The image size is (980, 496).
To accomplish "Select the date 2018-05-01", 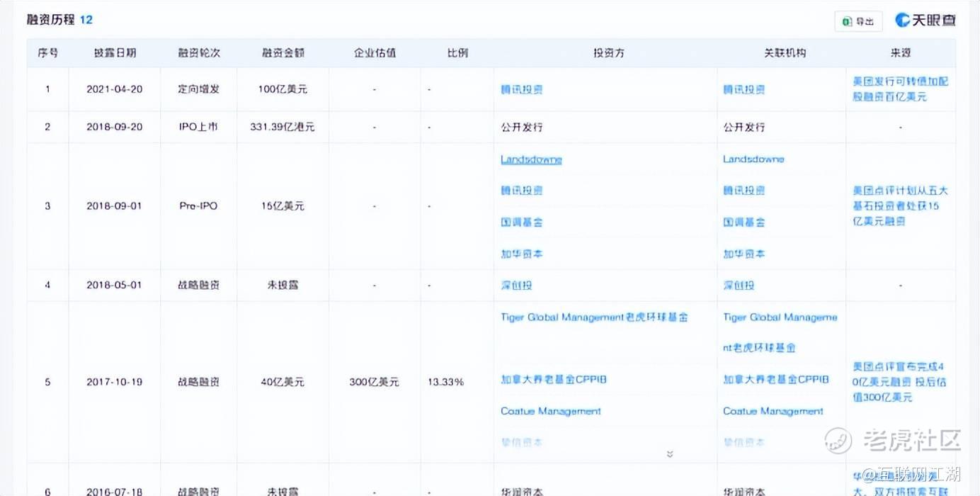I will pos(115,285).
